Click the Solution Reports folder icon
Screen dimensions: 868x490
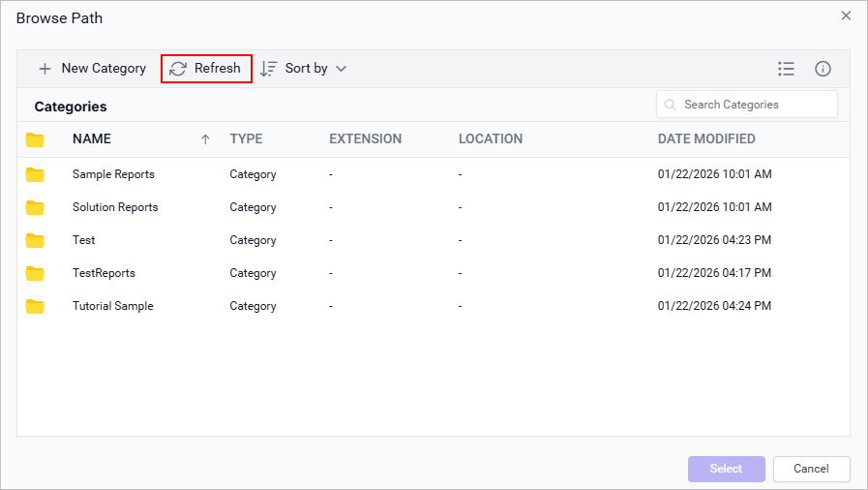[36, 208]
